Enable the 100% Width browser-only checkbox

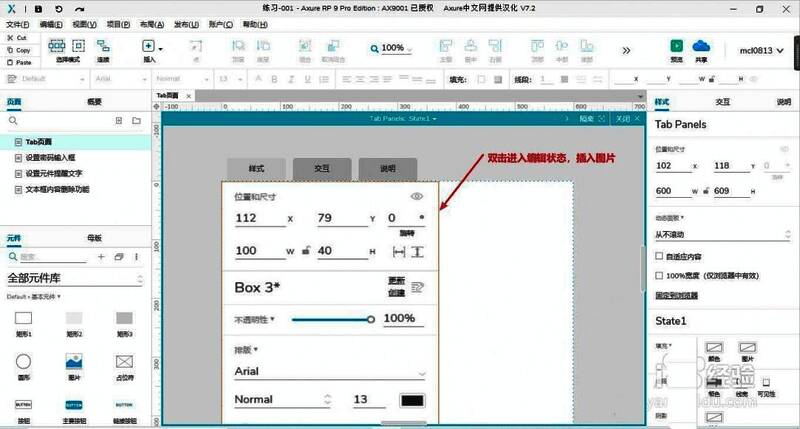pos(658,274)
